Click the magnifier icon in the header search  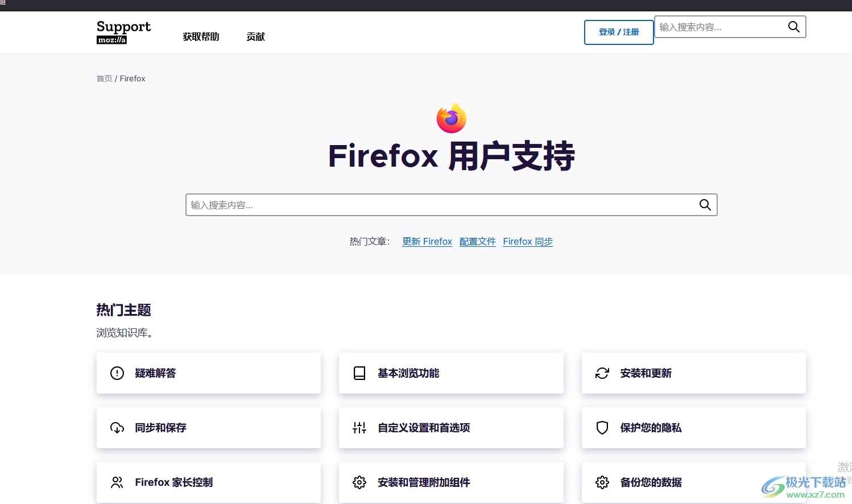pos(793,27)
